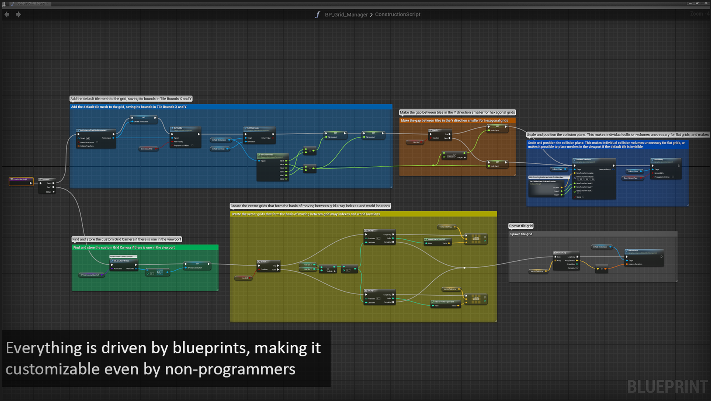Click the comment bubble above the bright blue box

click(131, 98)
